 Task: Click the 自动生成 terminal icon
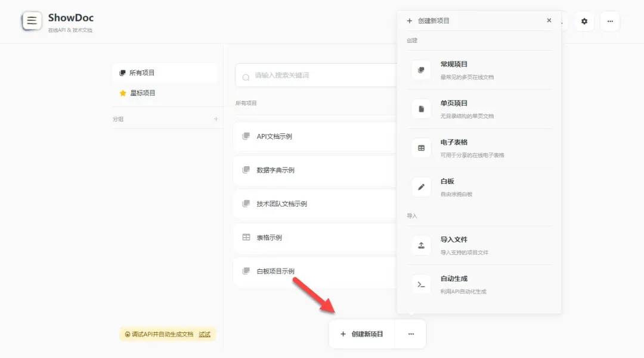pyautogui.click(x=421, y=285)
